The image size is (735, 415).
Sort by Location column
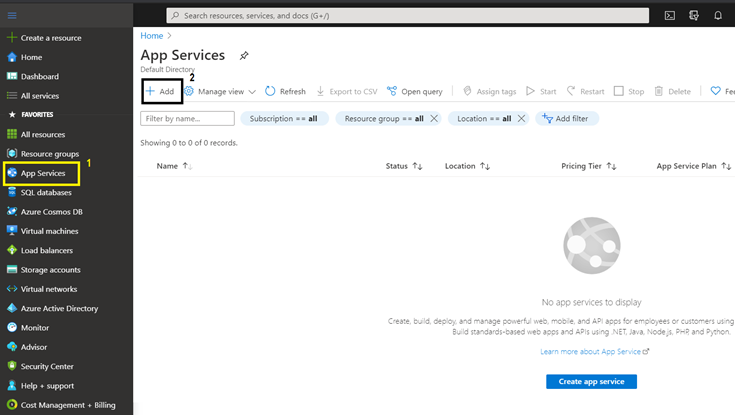point(467,166)
